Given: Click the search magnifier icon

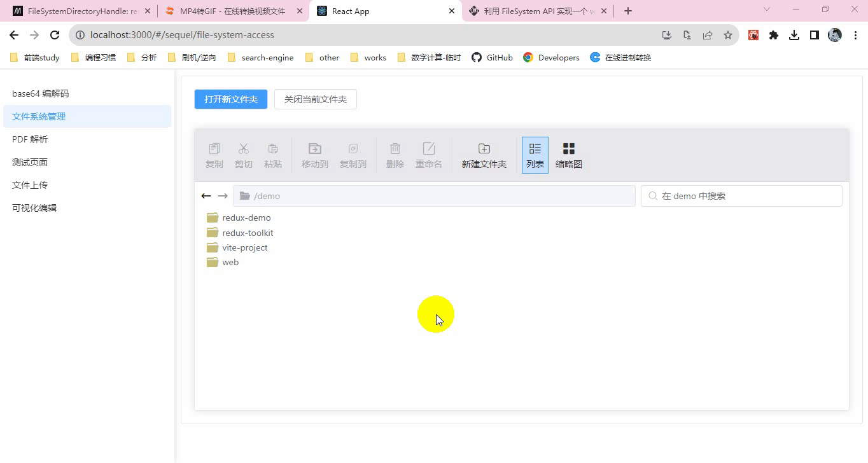Looking at the screenshot, I should tap(653, 196).
